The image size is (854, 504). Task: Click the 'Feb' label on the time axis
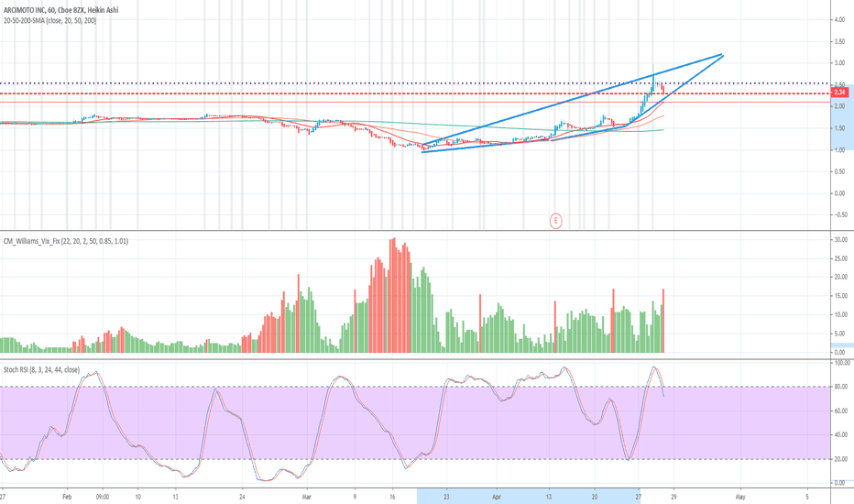pos(67,497)
